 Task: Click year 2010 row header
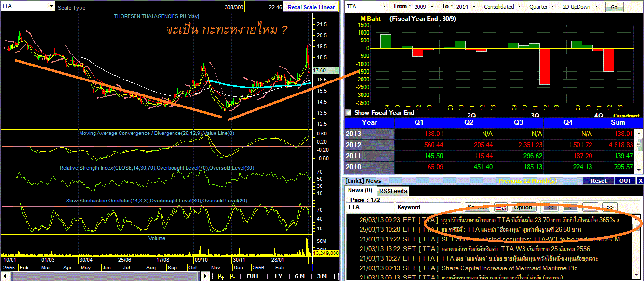point(370,167)
